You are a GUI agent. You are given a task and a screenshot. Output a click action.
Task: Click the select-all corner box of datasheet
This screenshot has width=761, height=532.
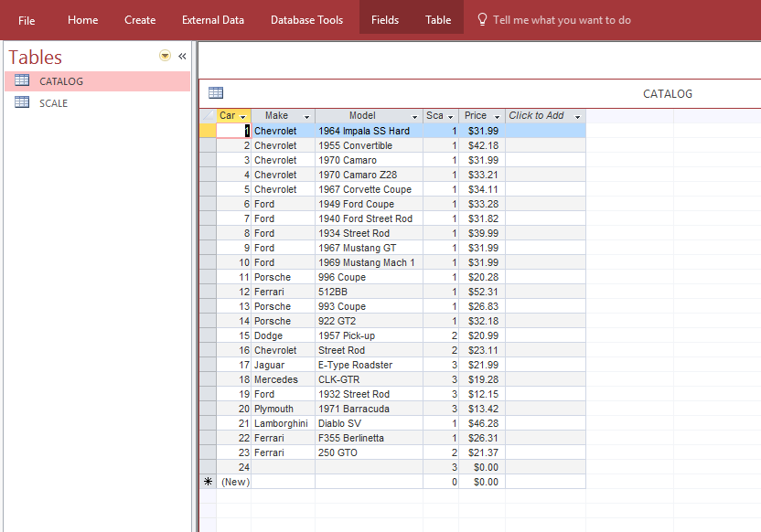coord(208,116)
